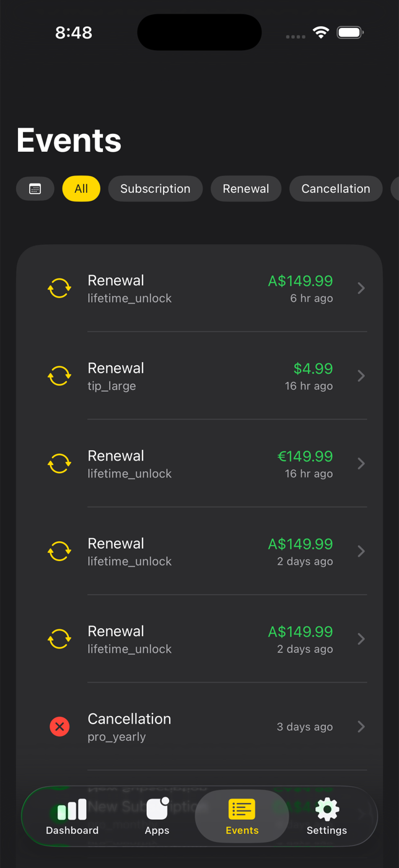Click the Events list icon in the tab bar

[x=242, y=808]
